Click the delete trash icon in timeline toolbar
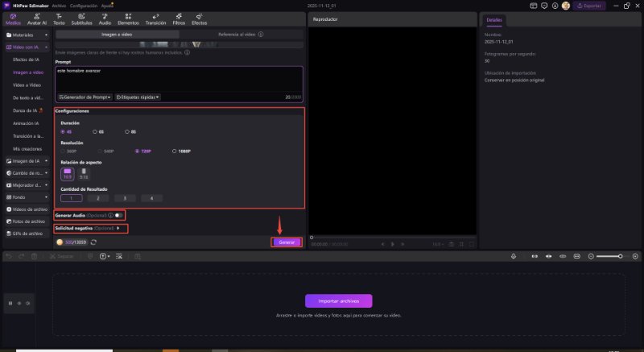The height and width of the screenshot is (352, 644). point(34,256)
